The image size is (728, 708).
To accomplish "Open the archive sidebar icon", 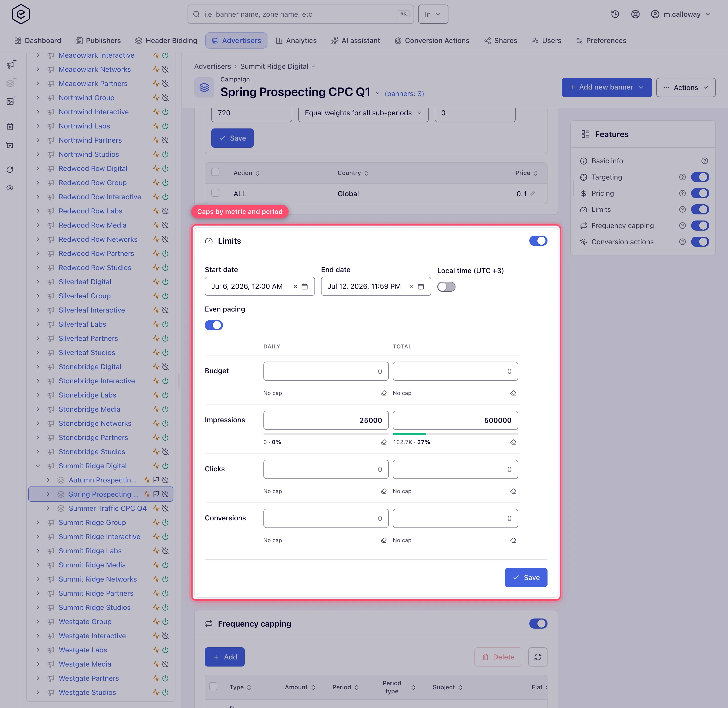I will (10, 145).
